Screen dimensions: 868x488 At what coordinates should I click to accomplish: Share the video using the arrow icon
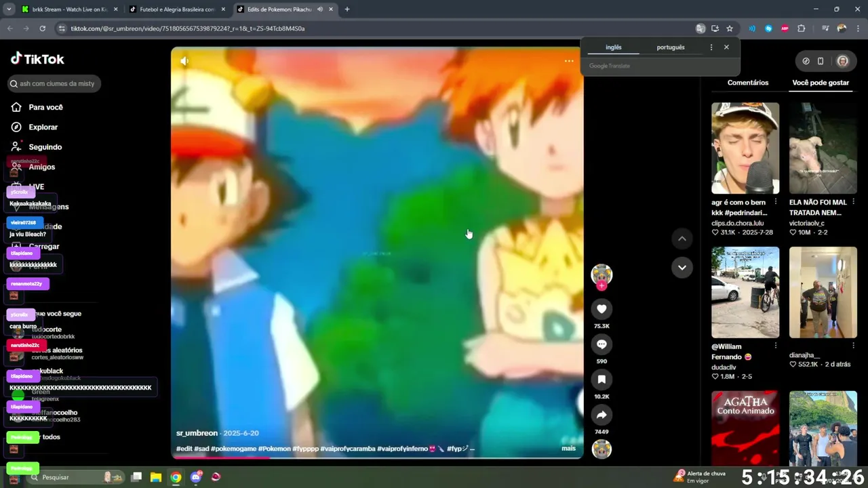[x=601, y=415]
